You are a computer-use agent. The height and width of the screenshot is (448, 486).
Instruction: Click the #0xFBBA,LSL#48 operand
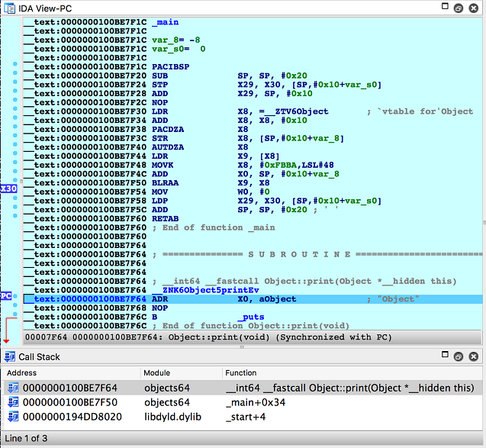(x=297, y=165)
